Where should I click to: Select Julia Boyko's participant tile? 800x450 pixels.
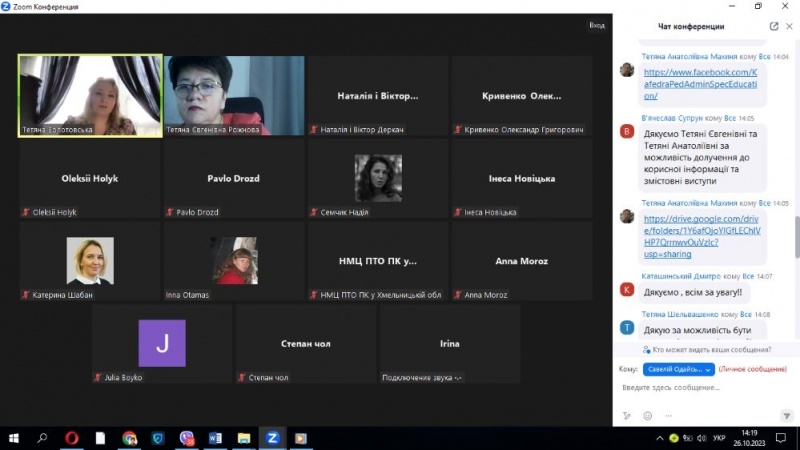[x=162, y=344]
